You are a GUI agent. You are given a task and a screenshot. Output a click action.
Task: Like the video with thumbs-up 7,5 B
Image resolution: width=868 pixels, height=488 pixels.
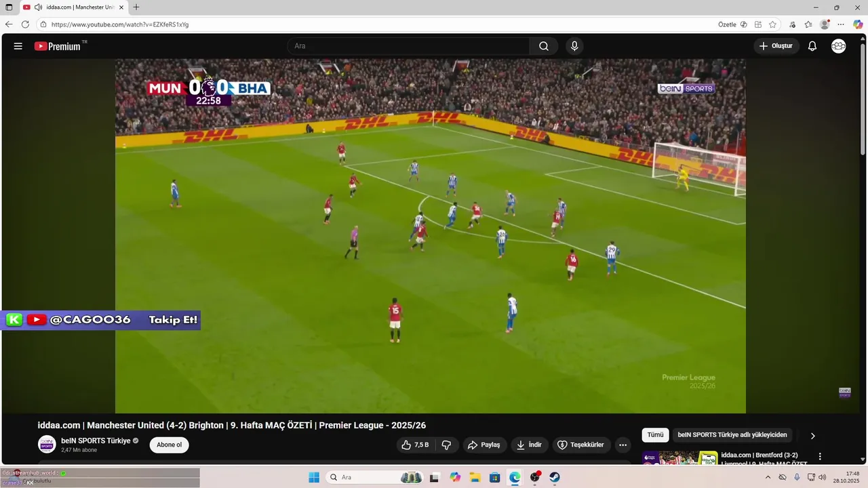(415, 445)
